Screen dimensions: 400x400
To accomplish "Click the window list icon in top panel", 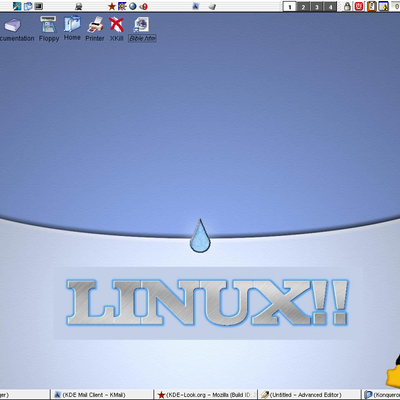I will tap(28, 6).
